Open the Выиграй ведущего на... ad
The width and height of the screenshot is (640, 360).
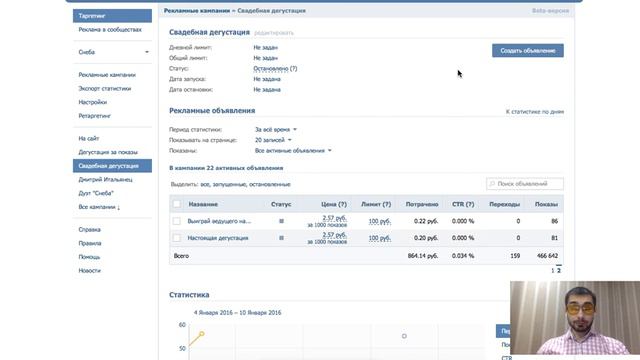coord(219,221)
